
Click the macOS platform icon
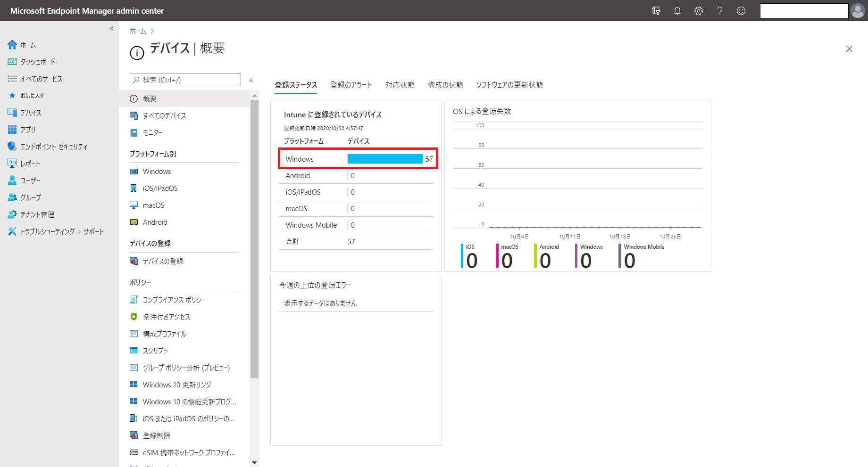click(134, 205)
